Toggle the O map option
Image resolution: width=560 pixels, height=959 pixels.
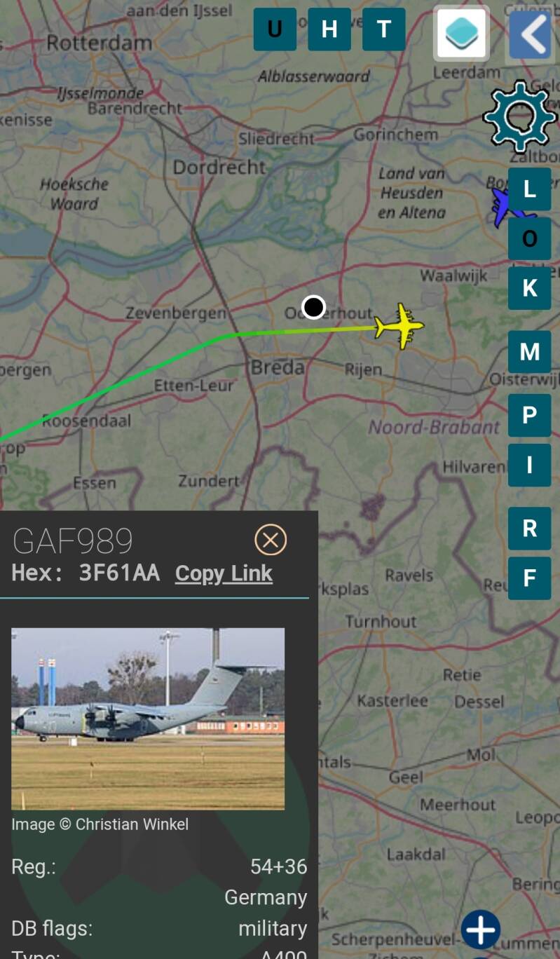[x=530, y=238]
